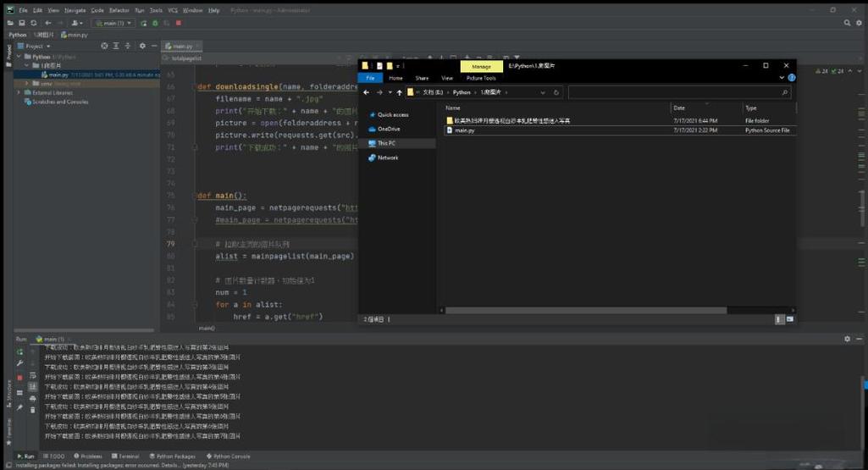Image resolution: width=868 pixels, height=470 pixels.
Task: Click the Up arrow in the File Explorer window
Action: pos(399,92)
